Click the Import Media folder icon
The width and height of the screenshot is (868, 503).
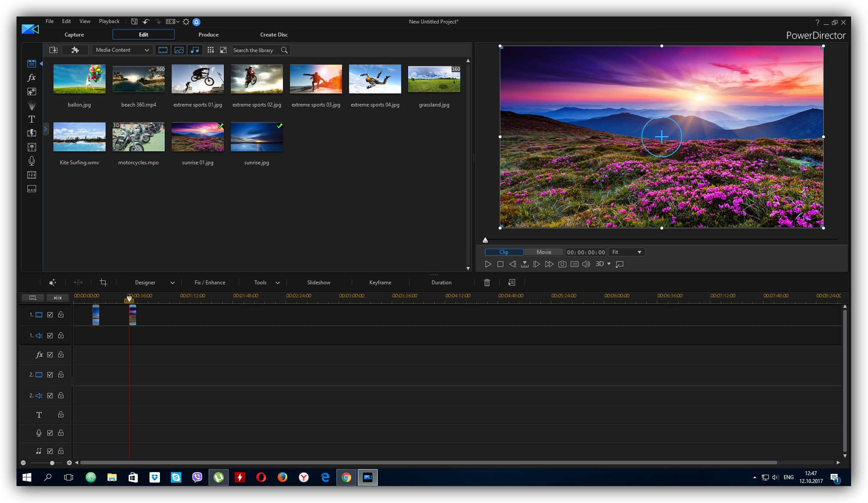(x=53, y=50)
